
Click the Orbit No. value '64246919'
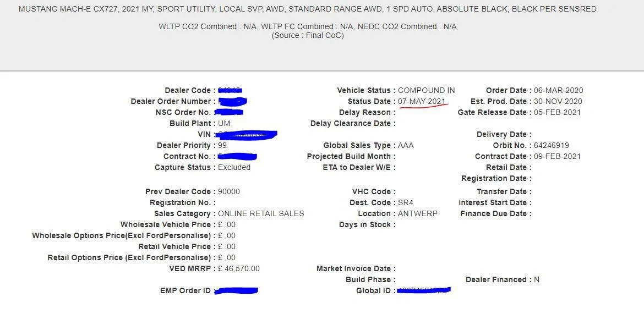point(552,145)
